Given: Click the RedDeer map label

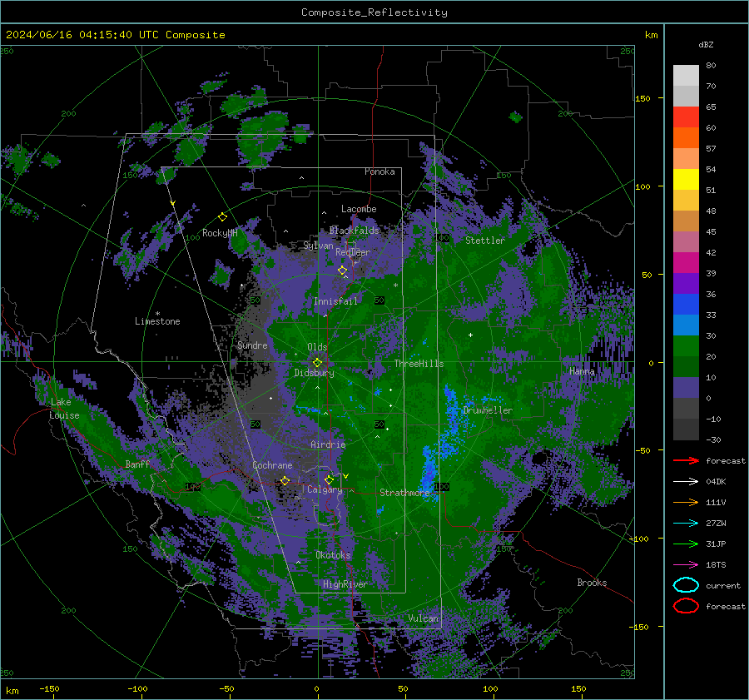Looking at the screenshot, I should [x=353, y=252].
